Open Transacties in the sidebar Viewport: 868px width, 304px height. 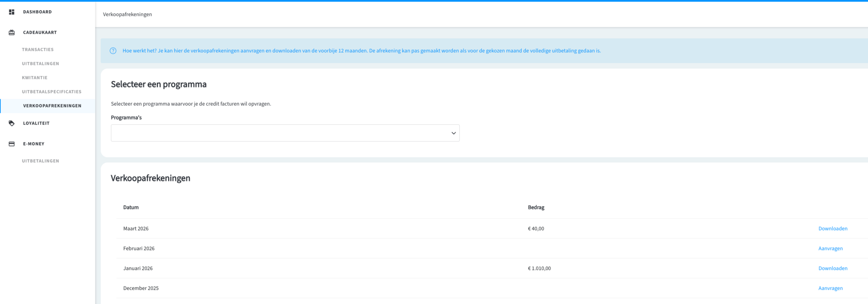point(38,50)
